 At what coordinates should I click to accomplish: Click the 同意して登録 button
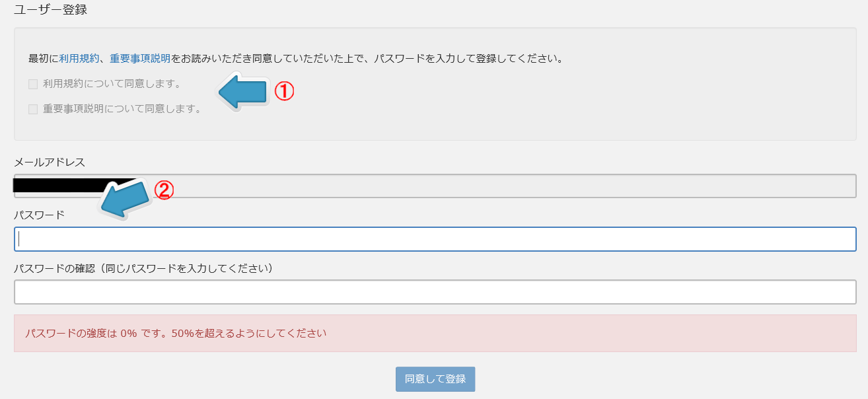pos(435,379)
